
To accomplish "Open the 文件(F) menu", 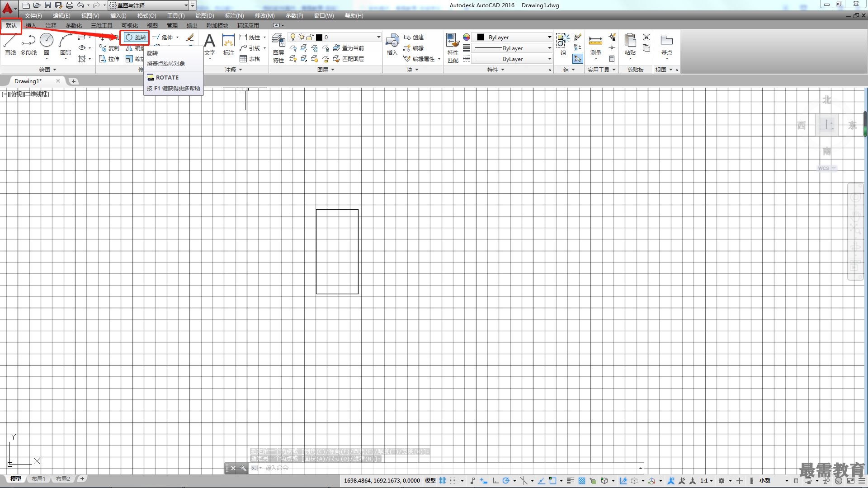I will coord(33,15).
